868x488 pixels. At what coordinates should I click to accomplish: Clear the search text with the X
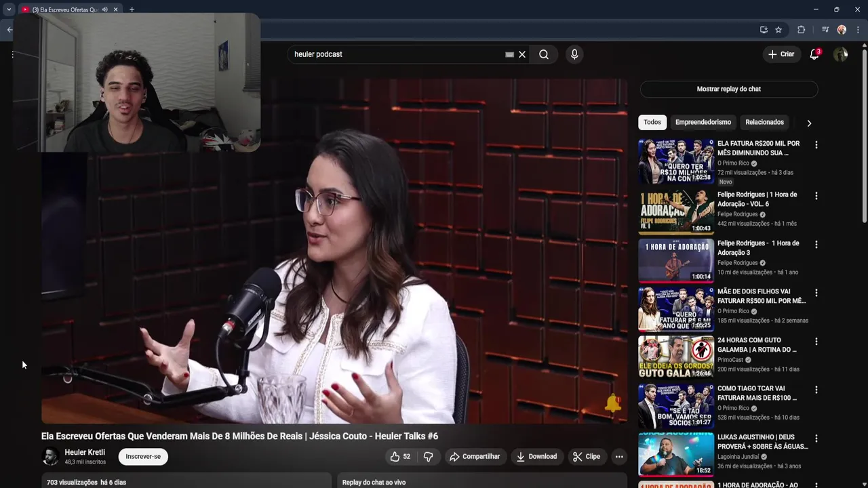tap(522, 54)
